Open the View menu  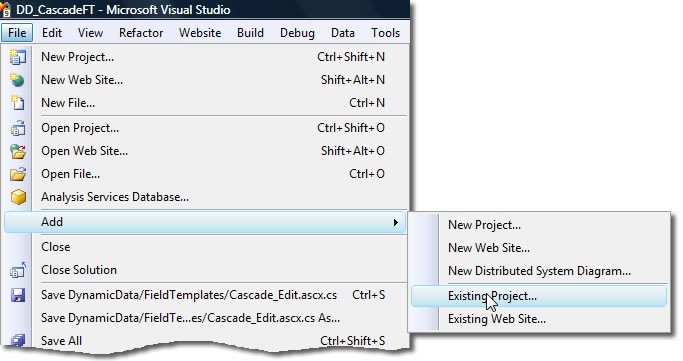point(90,33)
